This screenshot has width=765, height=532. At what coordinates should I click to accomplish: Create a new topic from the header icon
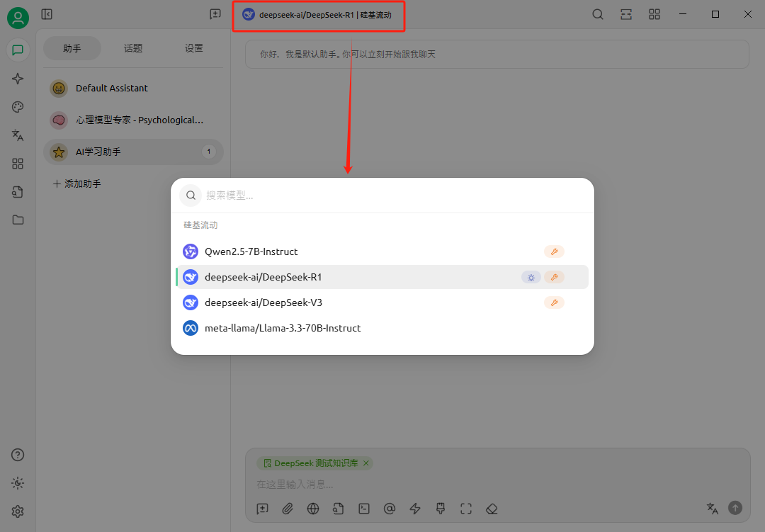pos(215,14)
